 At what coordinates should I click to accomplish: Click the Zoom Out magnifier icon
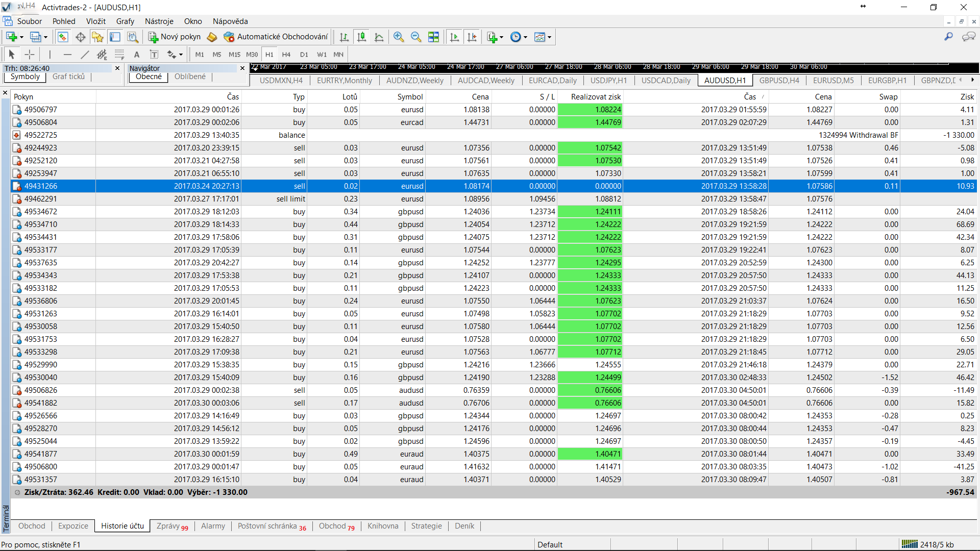click(416, 37)
